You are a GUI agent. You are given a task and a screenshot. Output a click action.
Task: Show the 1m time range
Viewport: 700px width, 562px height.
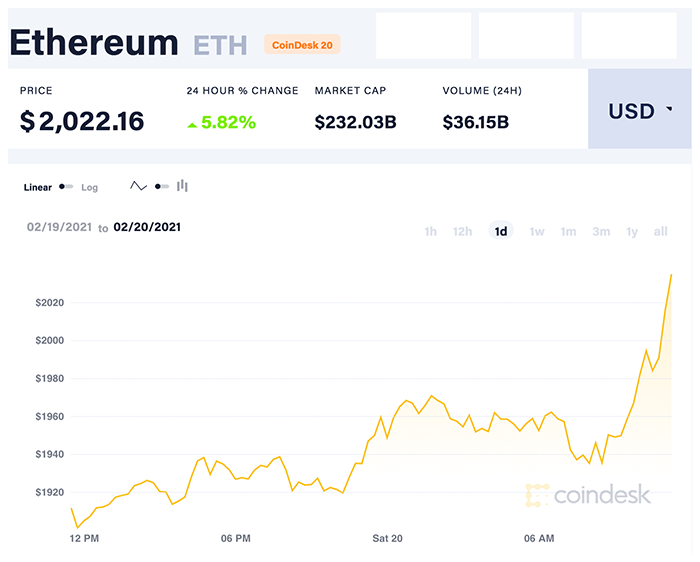(568, 231)
